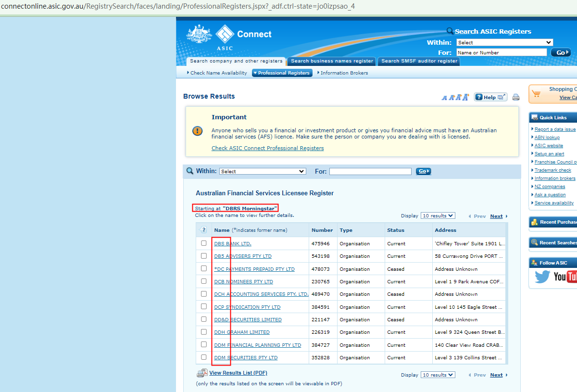Tick the checkbox for DBS BANK LTD.

tap(204, 243)
